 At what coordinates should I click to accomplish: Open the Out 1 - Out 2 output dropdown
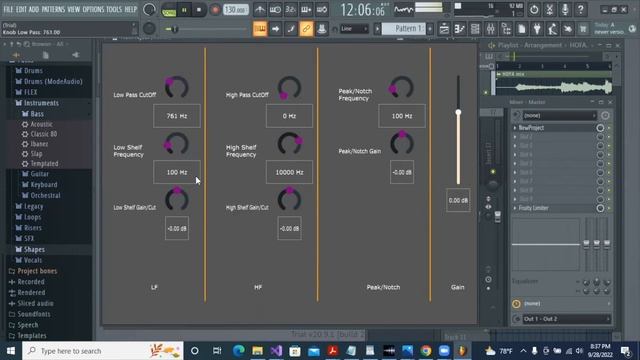click(x=567, y=319)
